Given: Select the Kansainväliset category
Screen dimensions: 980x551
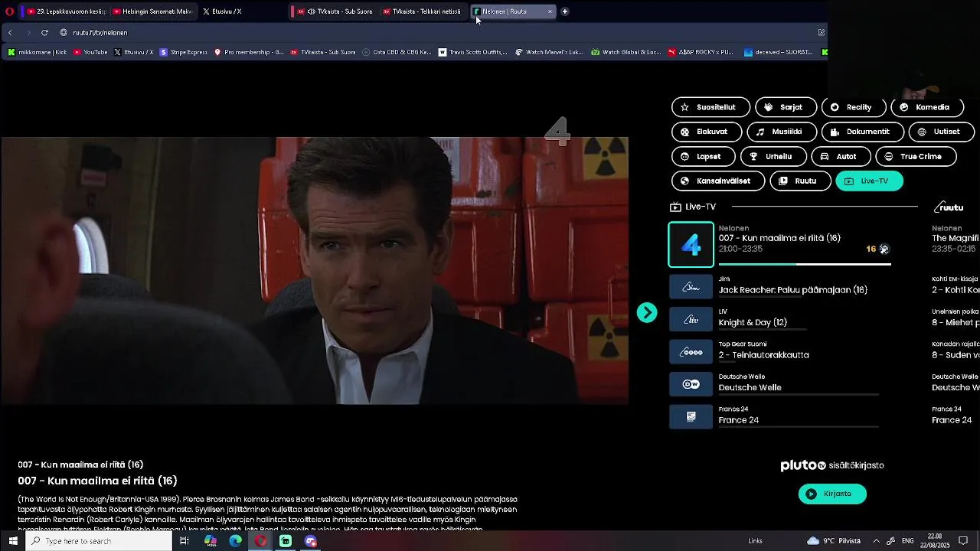Looking at the screenshot, I should click(718, 181).
